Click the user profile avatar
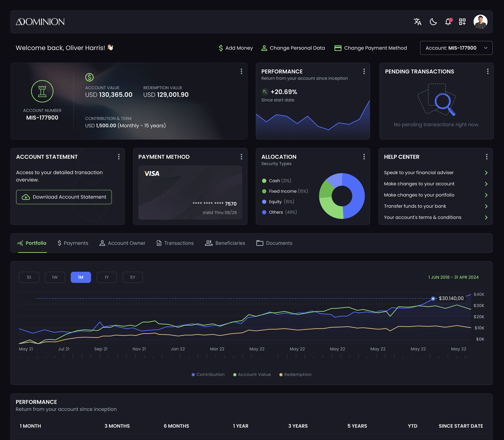Viewport: 504px width, 440px height. pyautogui.click(x=480, y=22)
